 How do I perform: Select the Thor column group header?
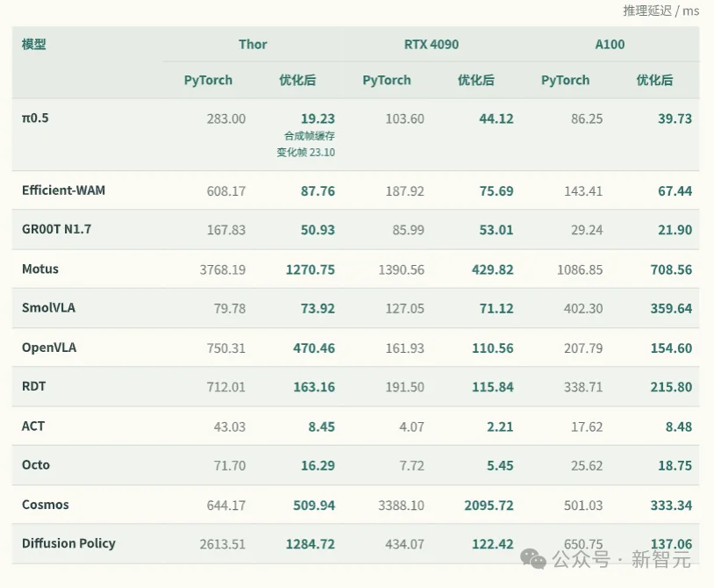tap(253, 44)
